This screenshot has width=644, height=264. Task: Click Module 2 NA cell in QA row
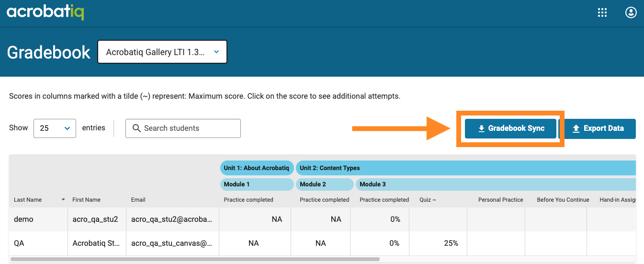click(321, 243)
